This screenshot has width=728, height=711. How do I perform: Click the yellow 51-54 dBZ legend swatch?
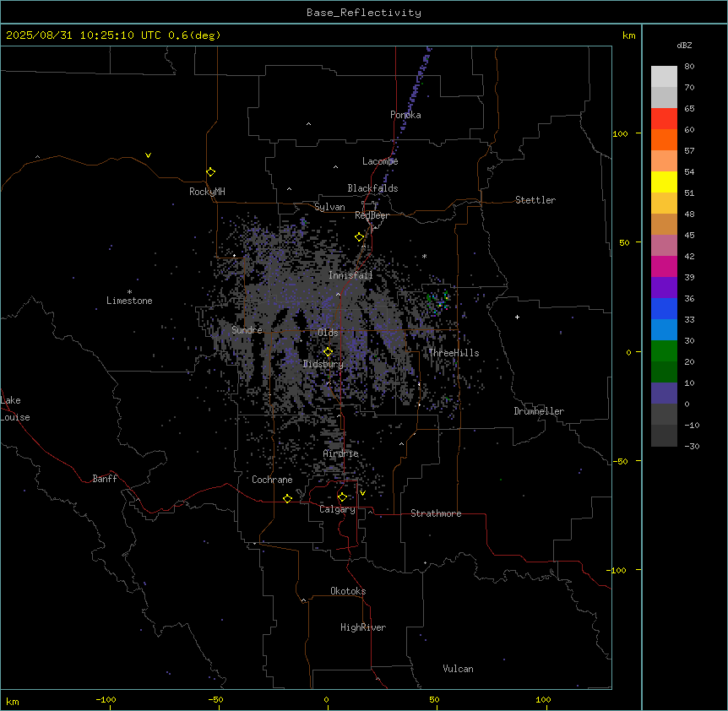coord(664,182)
